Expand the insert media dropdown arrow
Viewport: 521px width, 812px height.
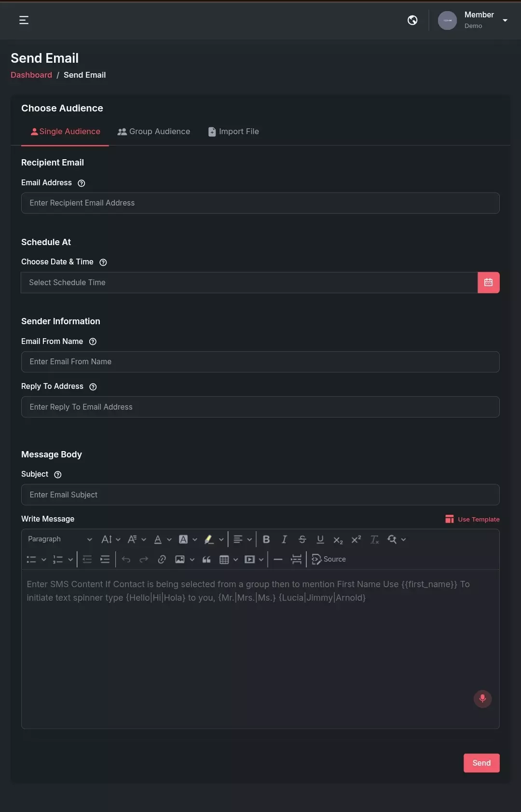[x=261, y=560]
